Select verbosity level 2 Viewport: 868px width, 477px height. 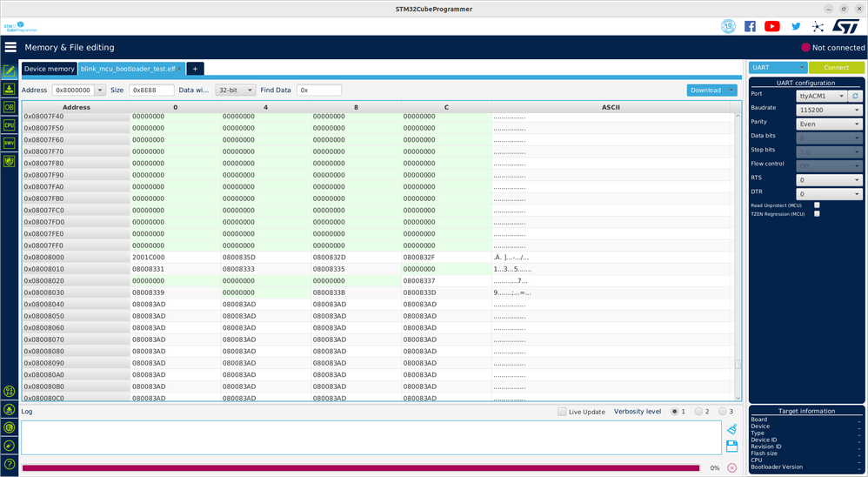698,412
